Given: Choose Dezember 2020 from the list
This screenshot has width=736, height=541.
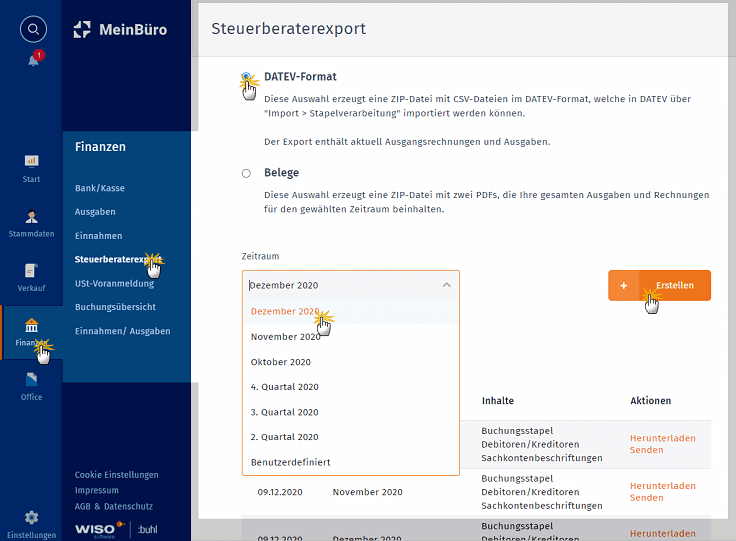Looking at the screenshot, I should tap(351, 312).
